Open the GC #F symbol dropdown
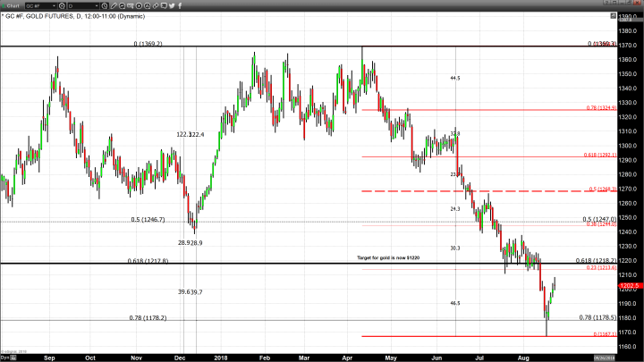This screenshot has width=644, height=362. [x=54, y=6]
